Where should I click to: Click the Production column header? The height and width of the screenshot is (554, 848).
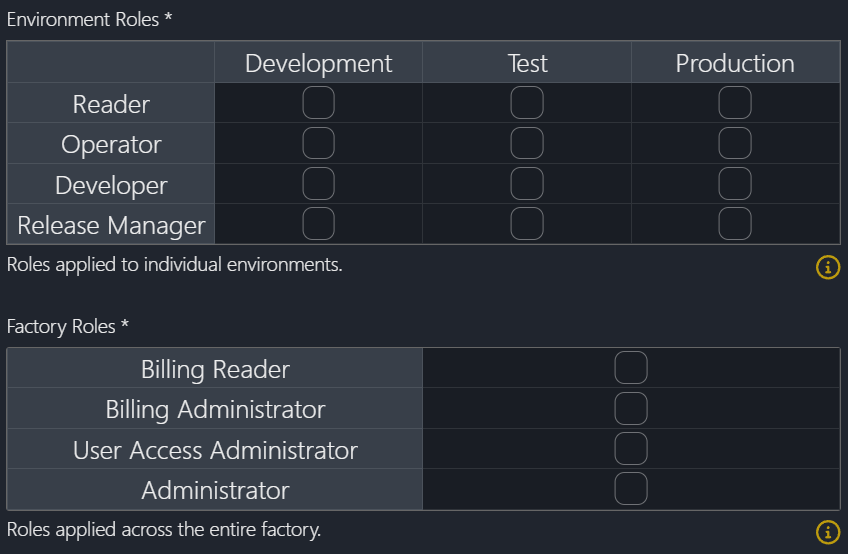tap(735, 63)
